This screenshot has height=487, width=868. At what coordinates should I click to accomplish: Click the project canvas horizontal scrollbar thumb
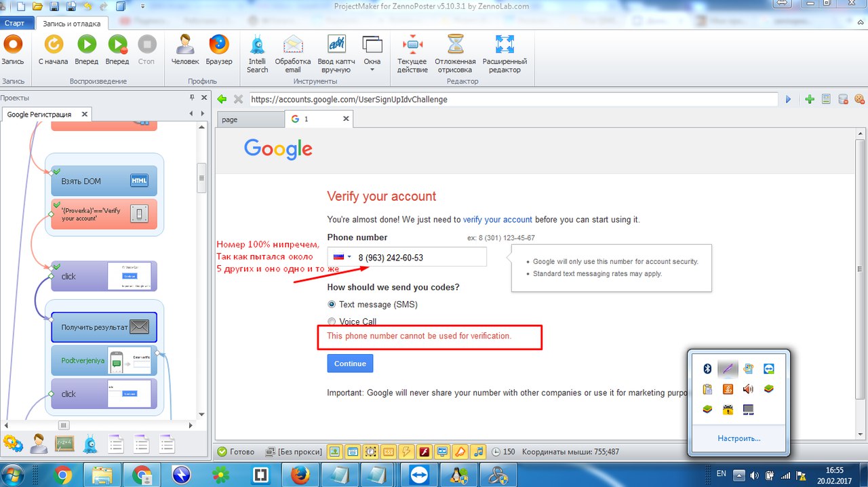64,425
